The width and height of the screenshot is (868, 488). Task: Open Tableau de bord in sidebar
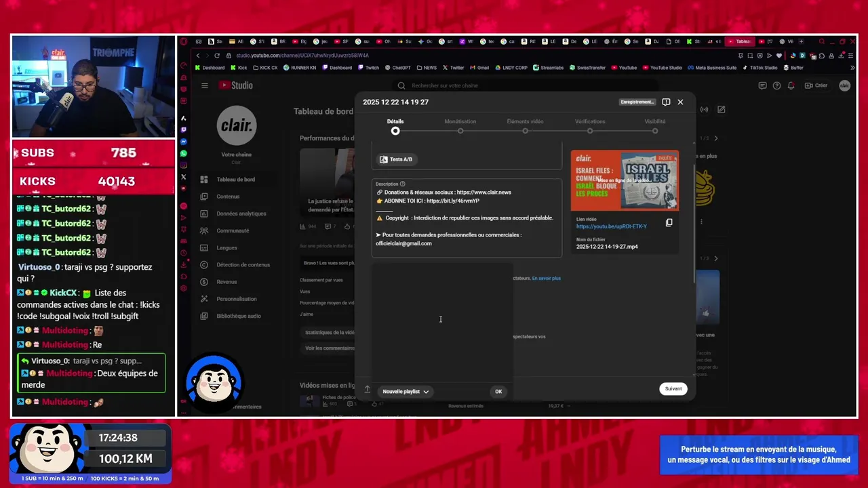235,180
